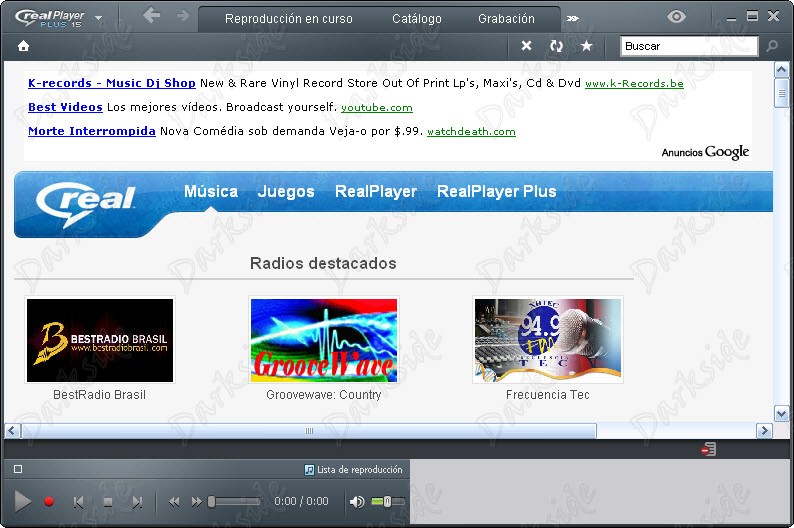Select Juegos in the Real navigation bar
Image resolution: width=794 pixels, height=528 pixels.
[286, 191]
